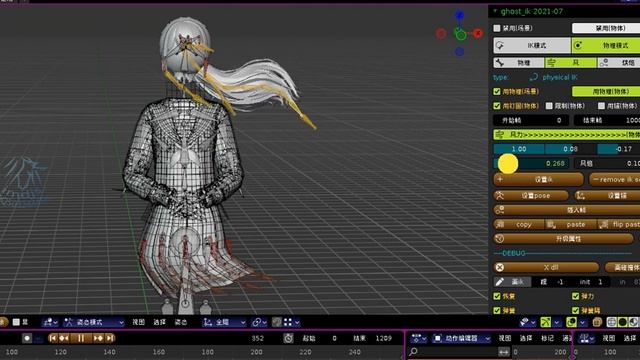Jump to the timeline start frame
The image size is (640, 360).
coord(53,338)
